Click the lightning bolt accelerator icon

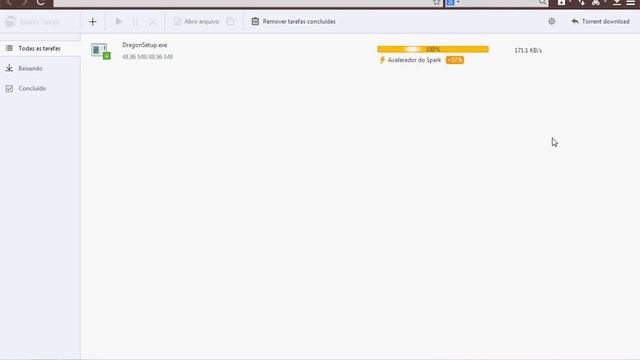[382, 60]
